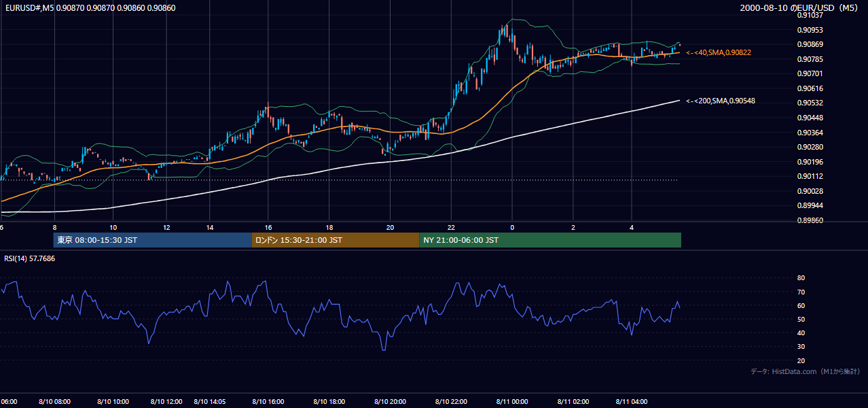
Task: Click the 8/10 18:00 bottom time label
Action: [329, 401]
